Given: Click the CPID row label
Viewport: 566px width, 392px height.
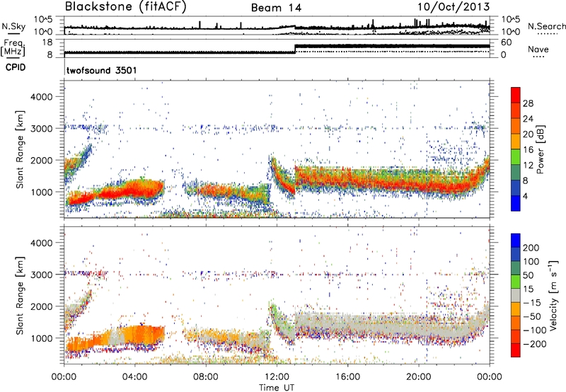Looking at the screenshot, I should pyautogui.click(x=16, y=67).
